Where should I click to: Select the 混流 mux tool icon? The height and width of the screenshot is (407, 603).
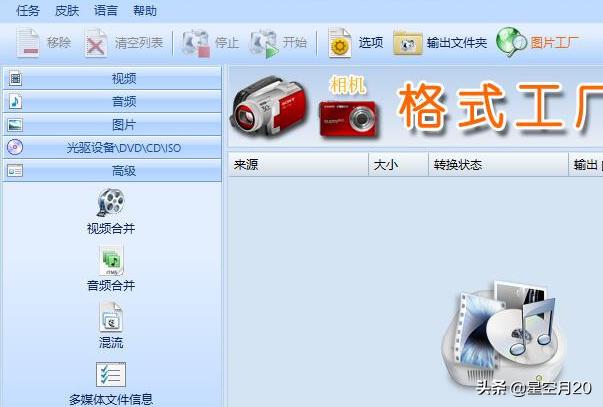(x=111, y=319)
